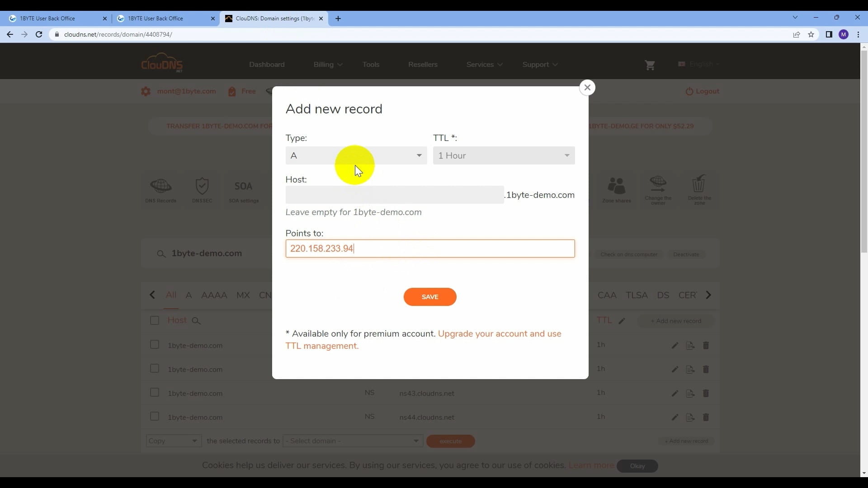Image resolution: width=868 pixels, height=488 pixels.
Task: Click Okay on the cookies notice
Action: tap(637, 466)
